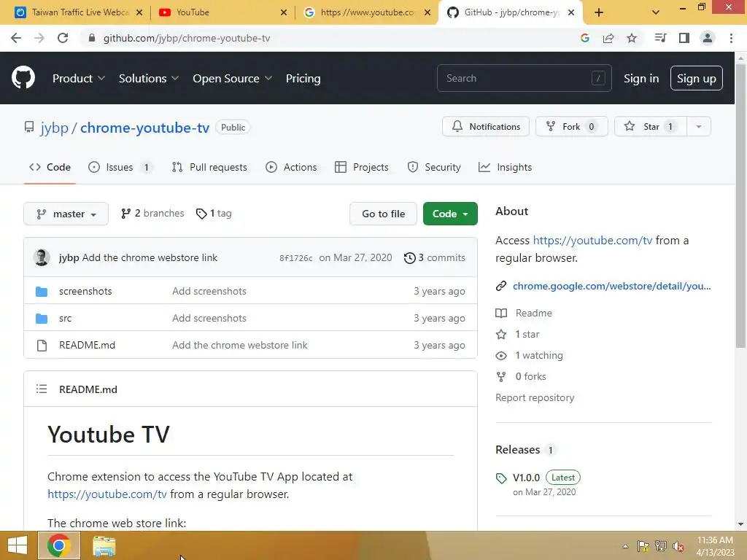Switch to the Issues tab
This screenshot has width=747, height=560.
point(120,167)
